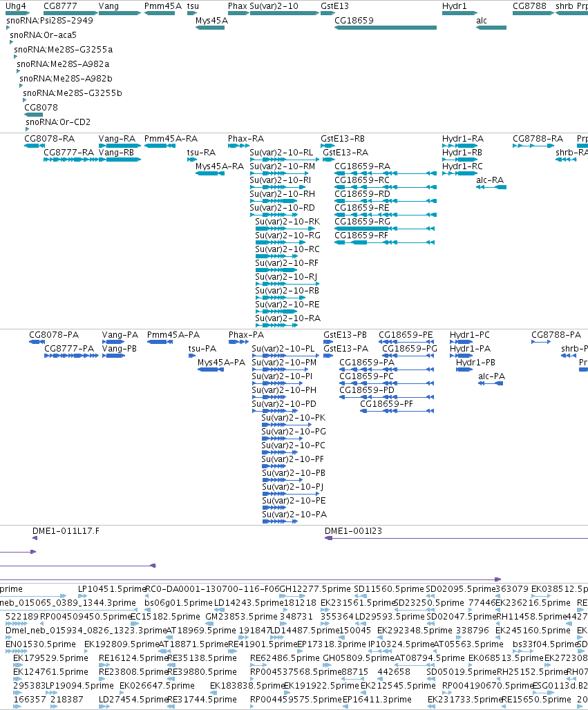Image resolution: width=588 pixels, height=710 pixels.
Task: Click snoRNA:Or-aca5 label
Action: point(43,35)
